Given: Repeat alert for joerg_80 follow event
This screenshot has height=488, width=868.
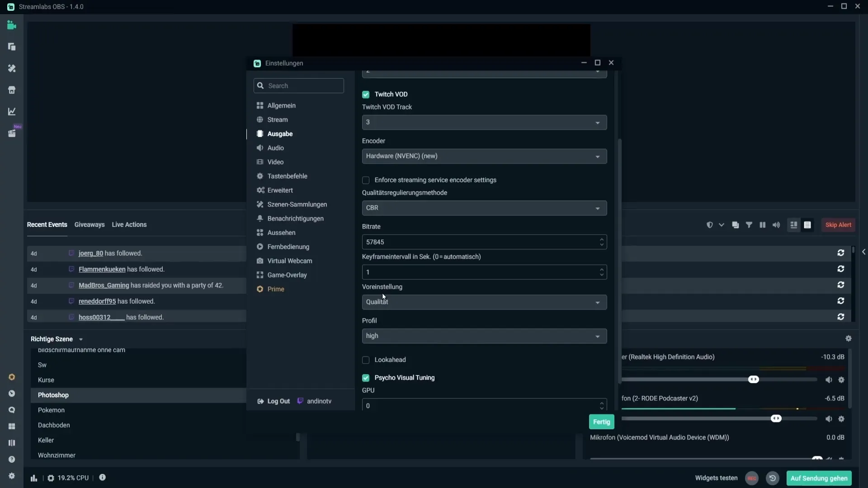Looking at the screenshot, I should (x=841, y=253).
